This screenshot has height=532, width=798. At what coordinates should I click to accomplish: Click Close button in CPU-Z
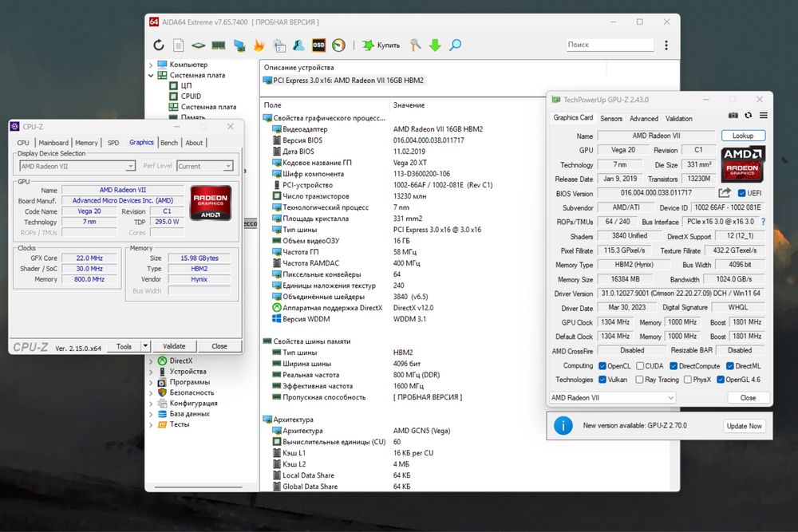(x=219, y=346)
